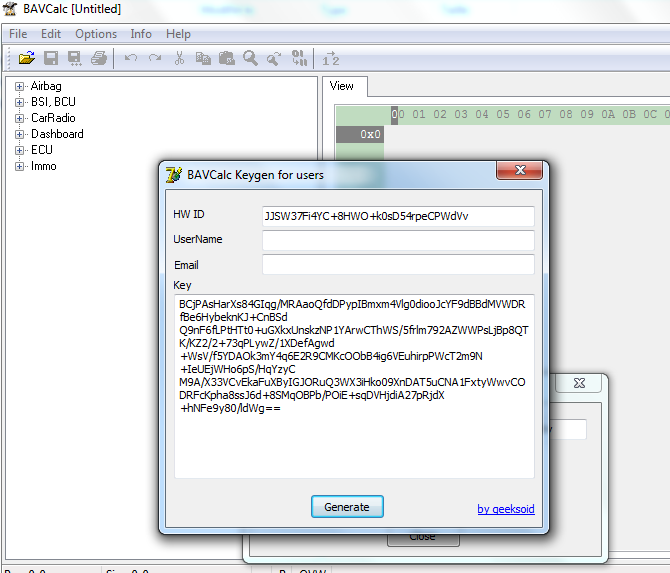The width and height of the screenshot is (670, 573).
Task: Click the HW ID input field
Action: (398, 216)
